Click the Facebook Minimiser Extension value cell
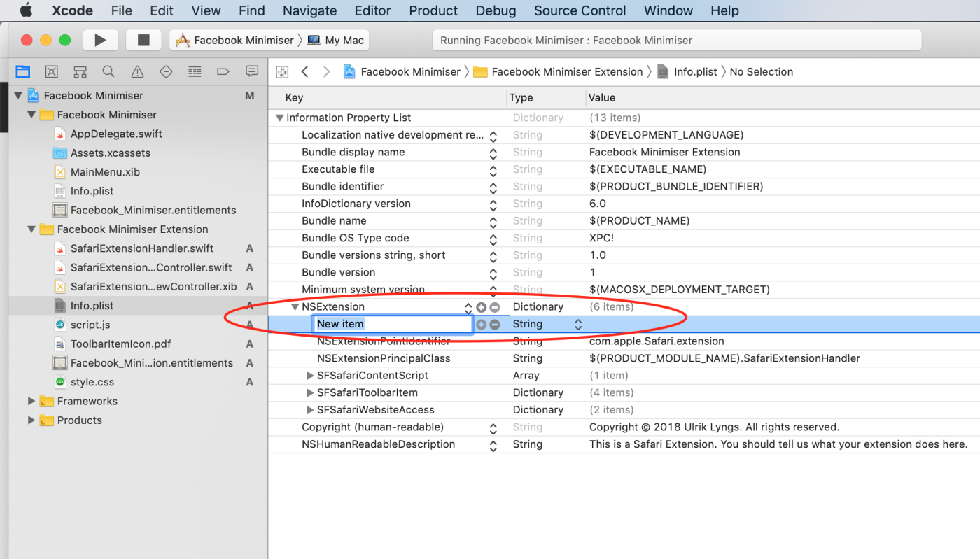Screen dimensions: 980x559 coord(665,153)
